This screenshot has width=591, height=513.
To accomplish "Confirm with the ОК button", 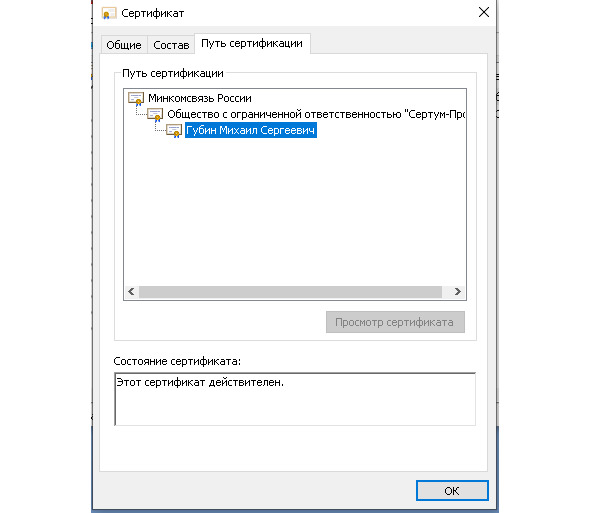I will [x=452, y=490].
